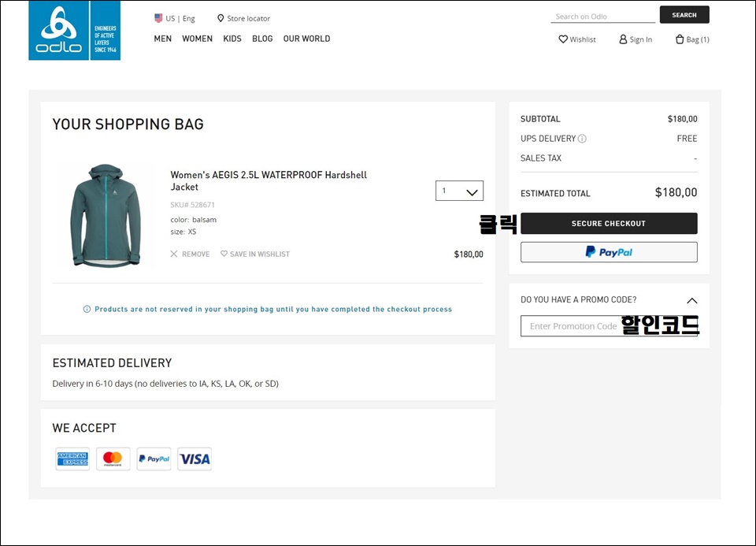Click the Odlo logo
Image resolution: width=756 pixels, height=546 pixels.
coord(74,31)
